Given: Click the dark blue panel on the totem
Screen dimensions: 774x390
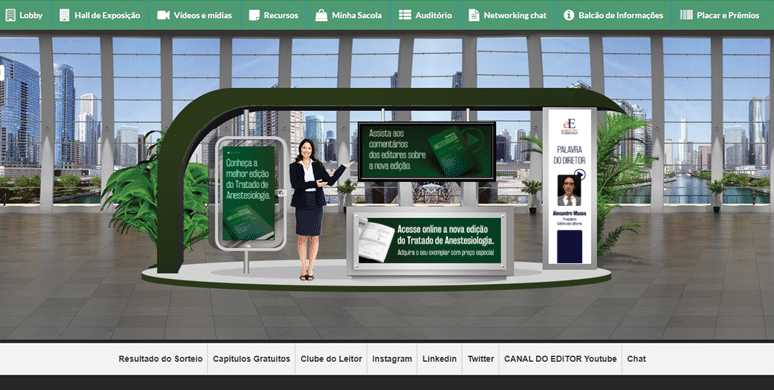Looking at the screenshot, I should click(x=569, y=246).
